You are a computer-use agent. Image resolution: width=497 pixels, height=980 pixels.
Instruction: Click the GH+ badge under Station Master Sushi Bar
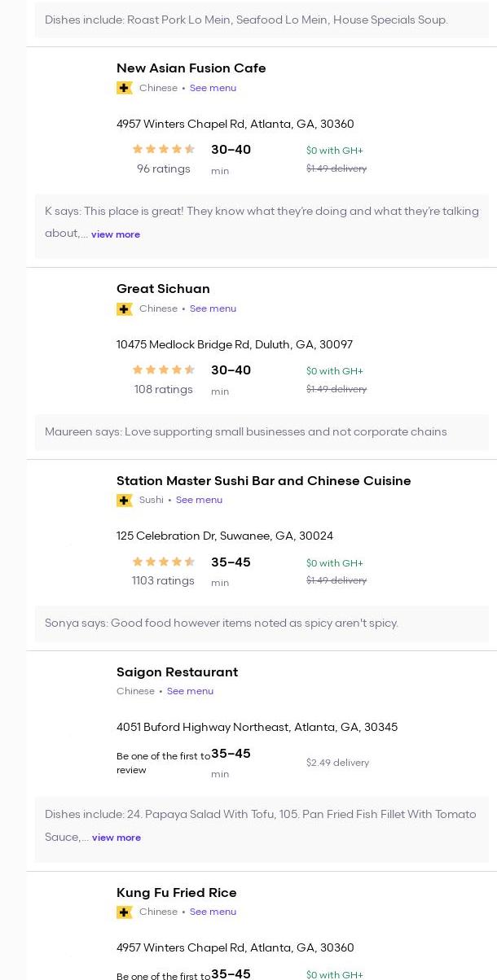click(x=125, y=500)
